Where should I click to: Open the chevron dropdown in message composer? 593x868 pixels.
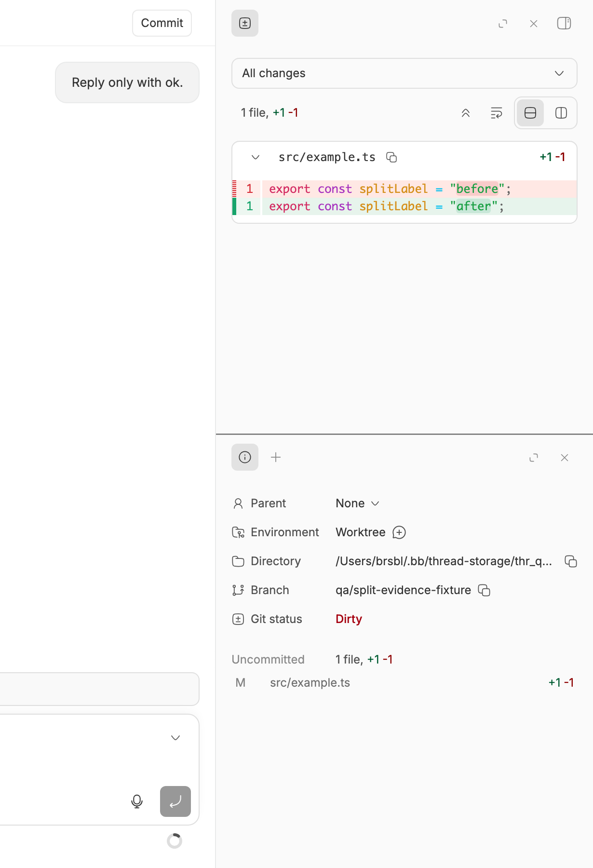[x=175, y=738]
